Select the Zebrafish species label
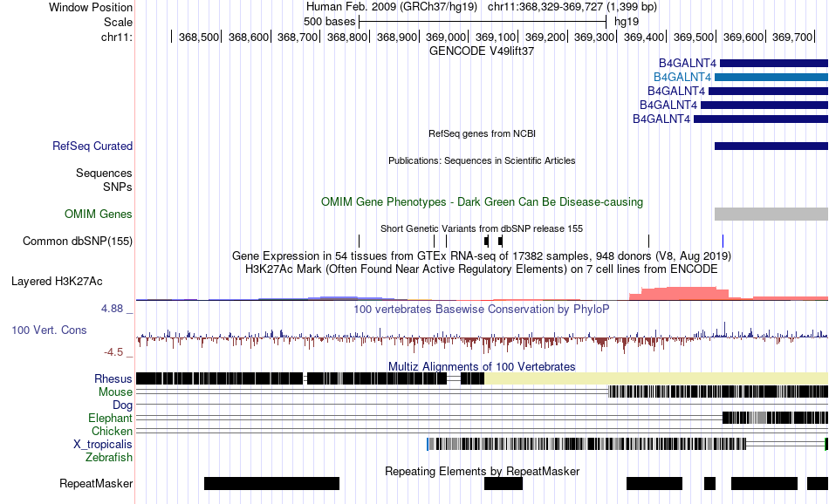 [109, 458]
